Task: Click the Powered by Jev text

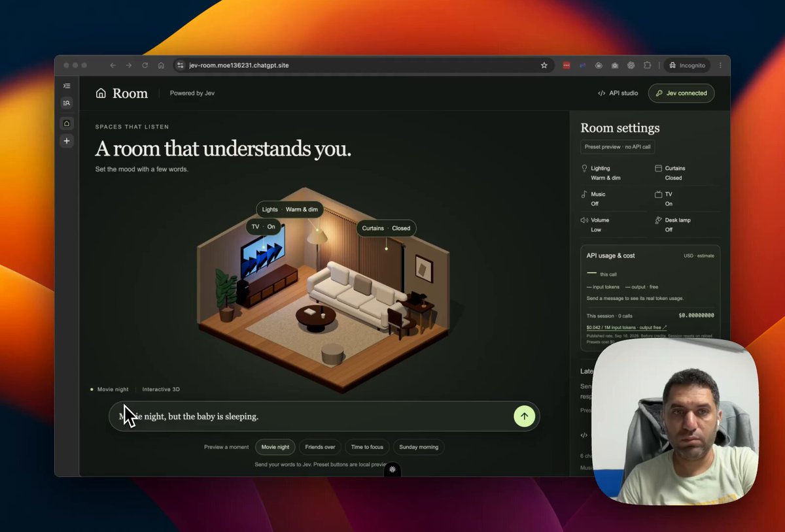Action: pyautogui.click(x=192, y=93)
